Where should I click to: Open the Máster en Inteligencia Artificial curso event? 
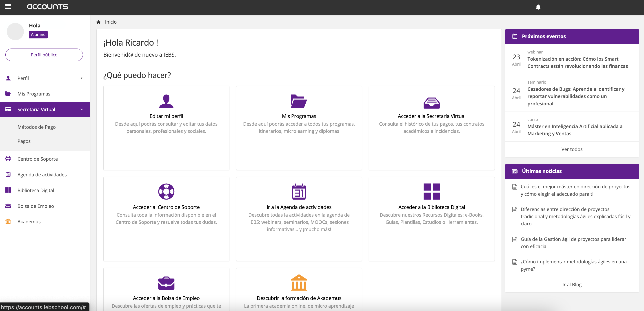pyautogui.click(x=575, y=130)
